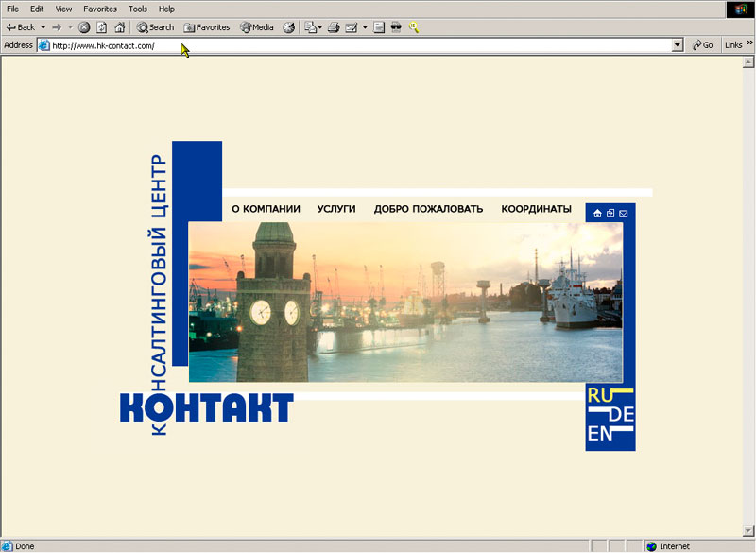Expand the Back button dropdown arrow
Screen dimensions: 756x553
(x=42, y=26)
